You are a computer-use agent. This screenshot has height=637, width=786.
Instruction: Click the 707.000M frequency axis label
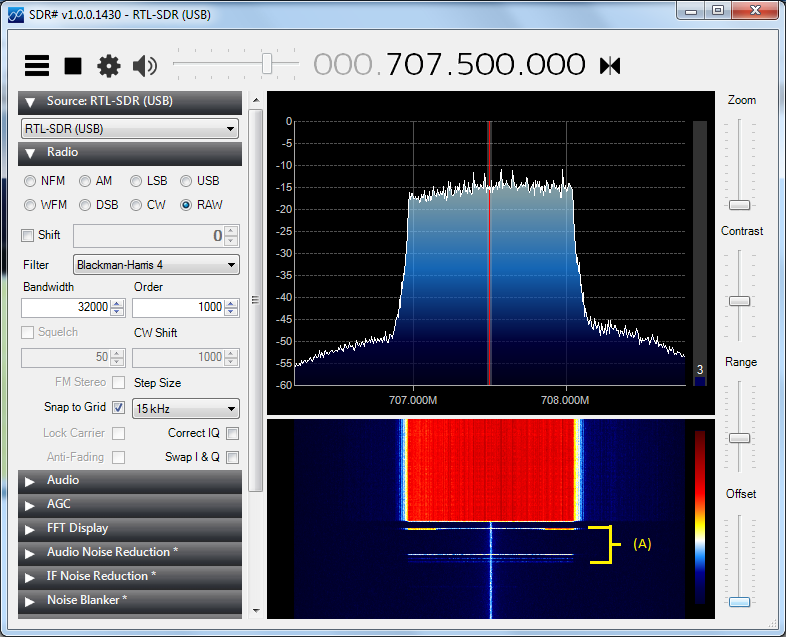pos(413,400)
